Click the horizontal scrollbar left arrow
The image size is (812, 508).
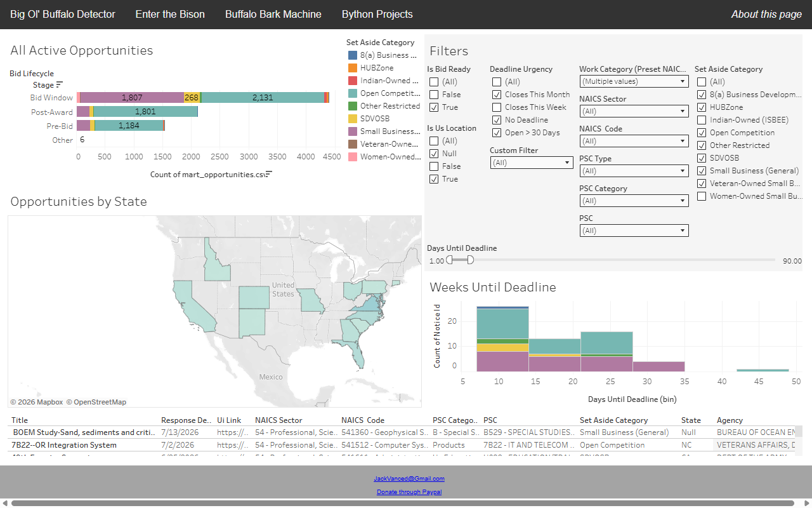[5, 503]
